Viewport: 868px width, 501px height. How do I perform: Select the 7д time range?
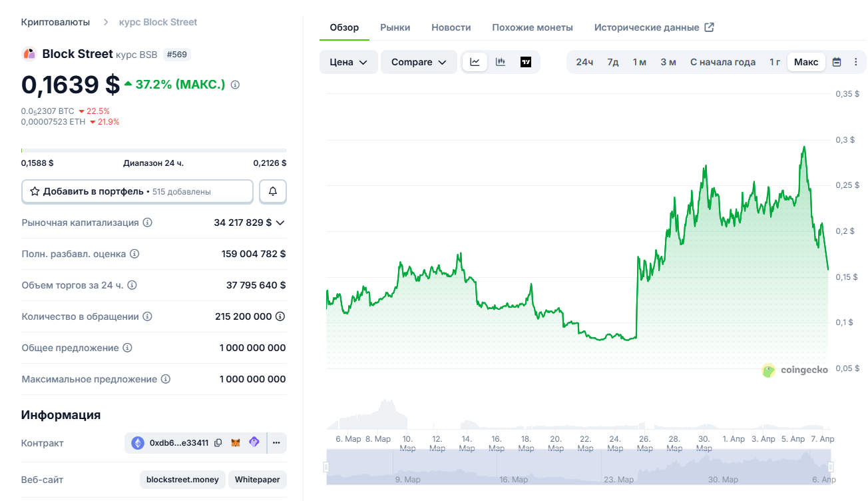tap(612, 62)
